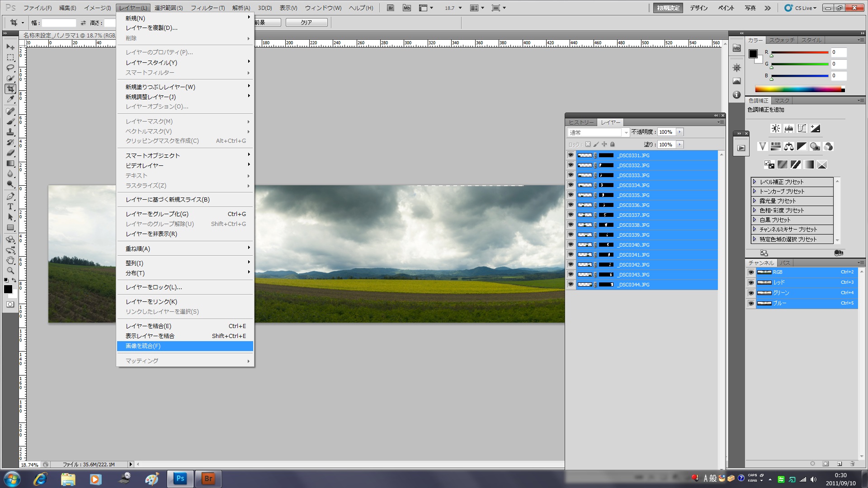868x488 pixels.
Task: Click the red R color slider
Action: coord(799,52)
